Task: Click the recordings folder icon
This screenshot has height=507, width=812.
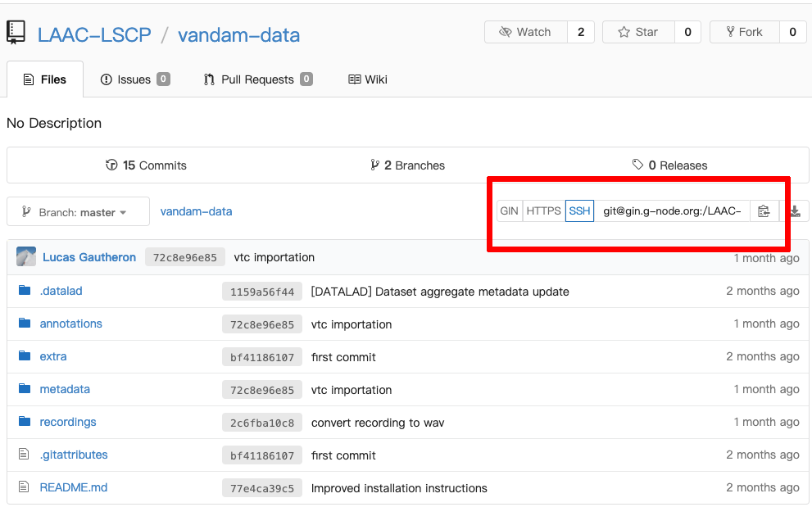Action: coord(25,421)
